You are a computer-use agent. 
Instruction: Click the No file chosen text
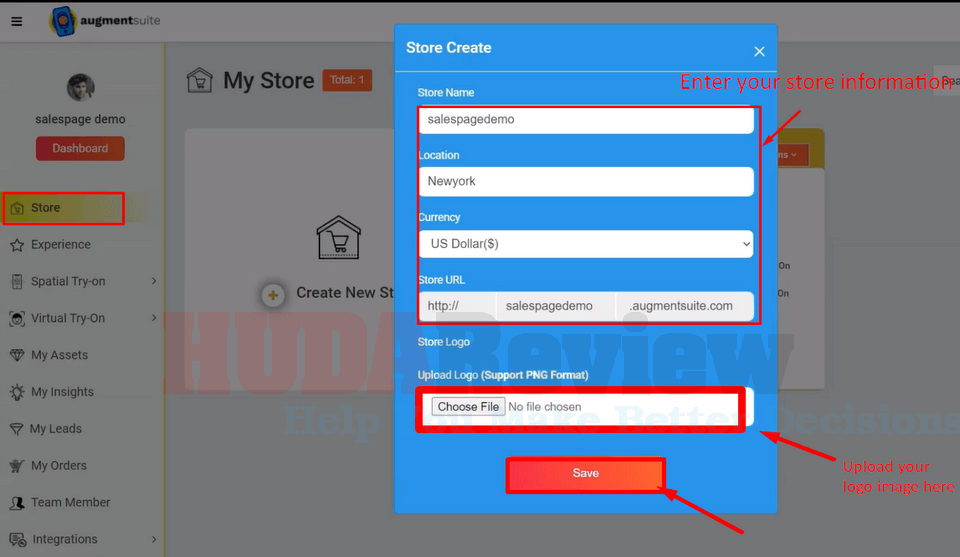point(545,407)
